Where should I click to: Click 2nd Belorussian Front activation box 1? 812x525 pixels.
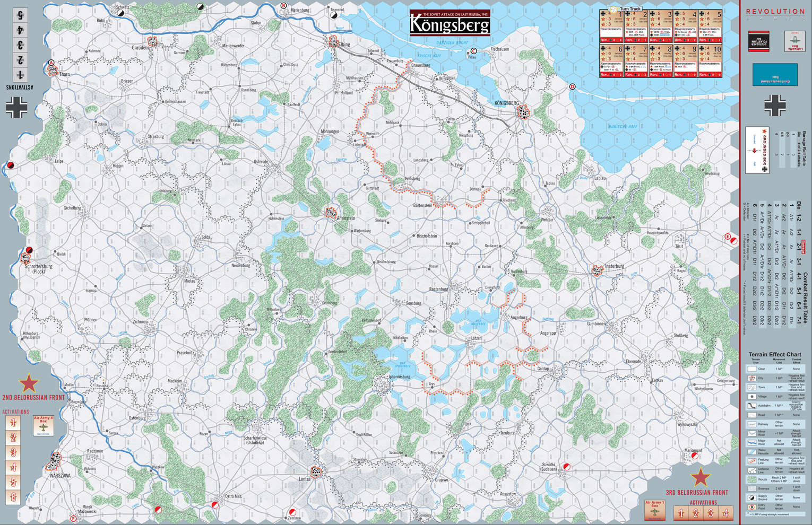click(13, 423)
